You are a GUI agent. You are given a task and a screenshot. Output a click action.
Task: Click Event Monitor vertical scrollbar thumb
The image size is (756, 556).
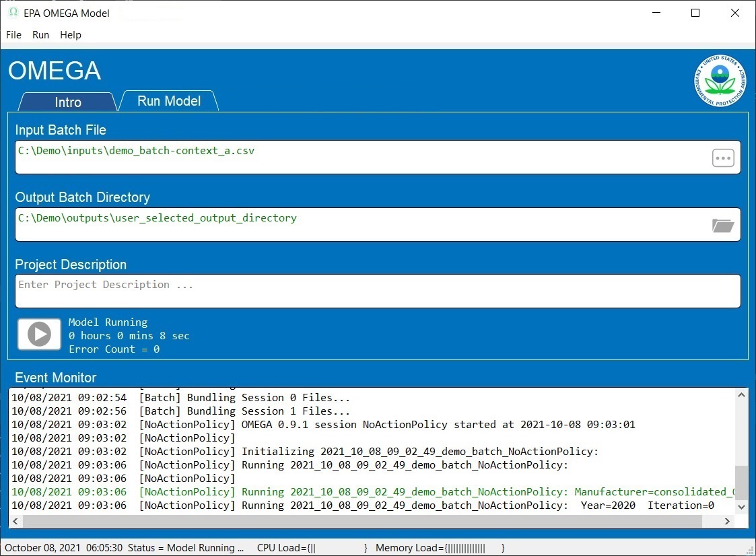[742, 483]
